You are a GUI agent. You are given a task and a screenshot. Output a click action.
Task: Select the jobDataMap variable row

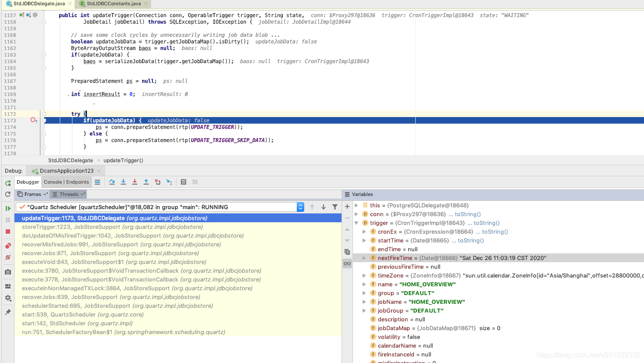point(498,328)
